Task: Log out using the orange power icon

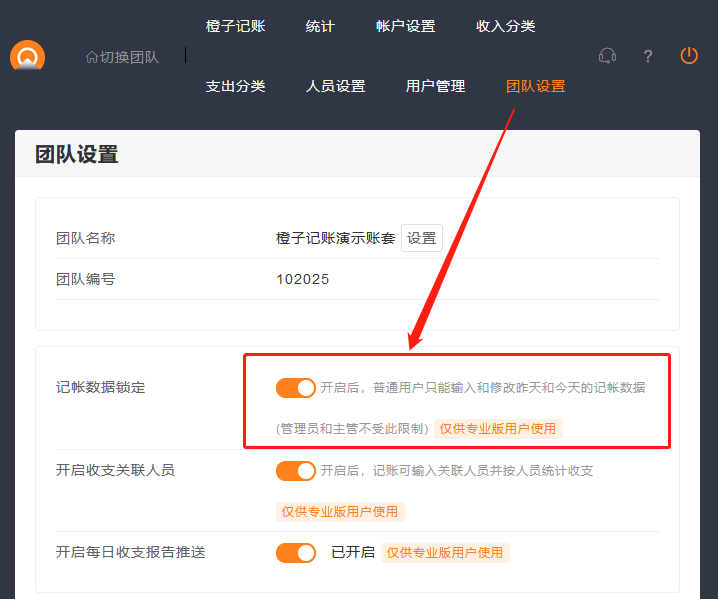Action: coord(689,56)
